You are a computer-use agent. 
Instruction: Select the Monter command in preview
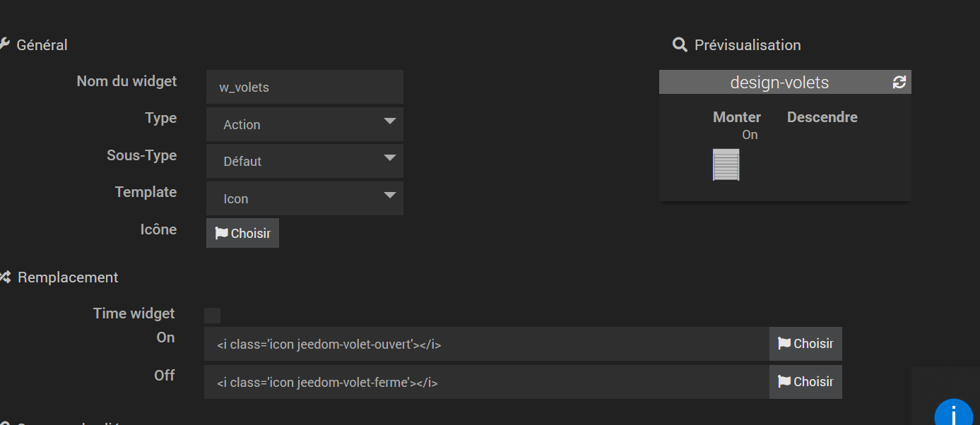[x=737, y=117]
